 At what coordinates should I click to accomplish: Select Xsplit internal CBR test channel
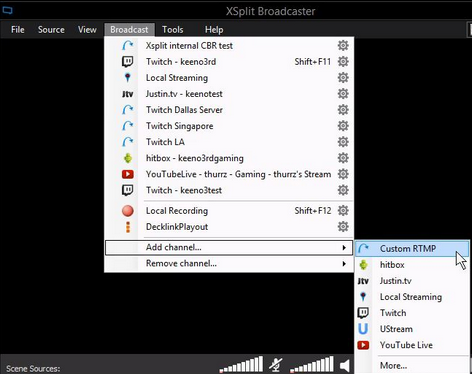229,46
